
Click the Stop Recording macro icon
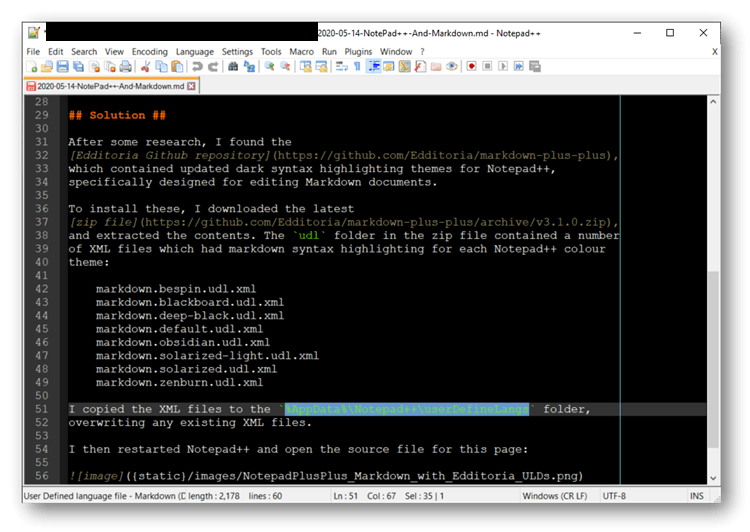pyautogui.click(x=487, y=66)
